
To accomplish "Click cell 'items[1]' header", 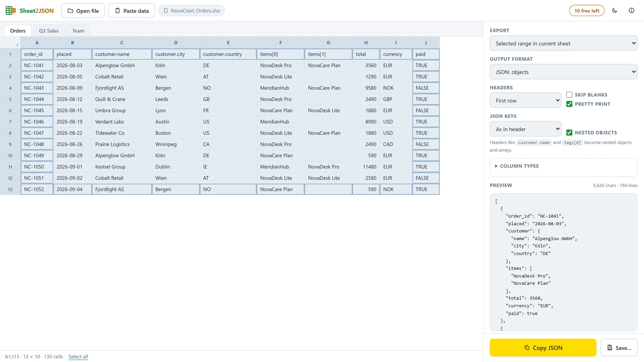I will (x=328, y=54).
